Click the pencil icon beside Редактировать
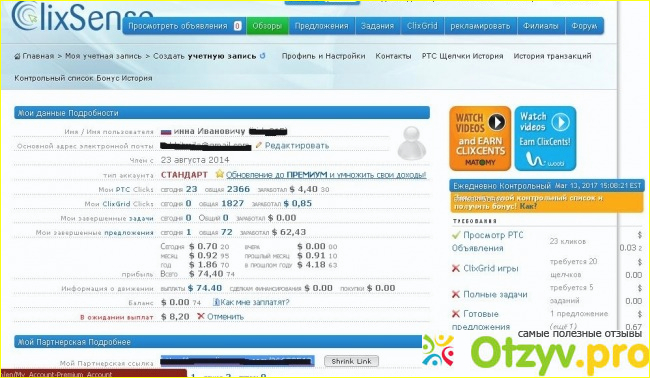This screenshot has height=378, width=650. (x=259, y=145)
